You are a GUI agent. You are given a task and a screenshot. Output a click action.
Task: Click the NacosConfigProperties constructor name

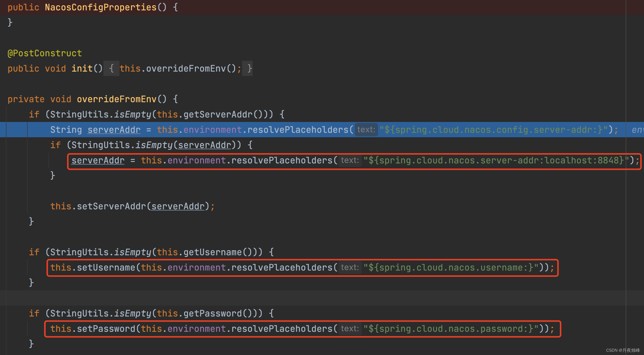pyautogui.click(x=100, y=7)
